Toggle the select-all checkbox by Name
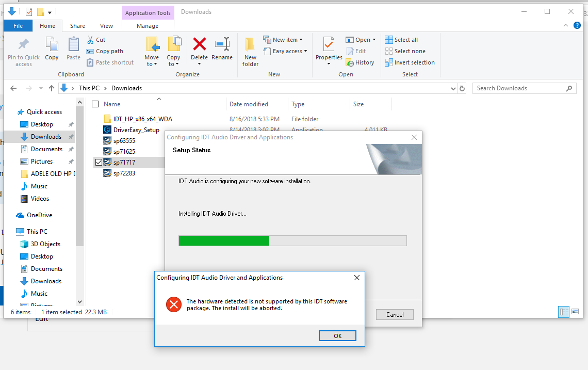The width and height of the screenshot is (588, 370). click(x=95, y=104)
